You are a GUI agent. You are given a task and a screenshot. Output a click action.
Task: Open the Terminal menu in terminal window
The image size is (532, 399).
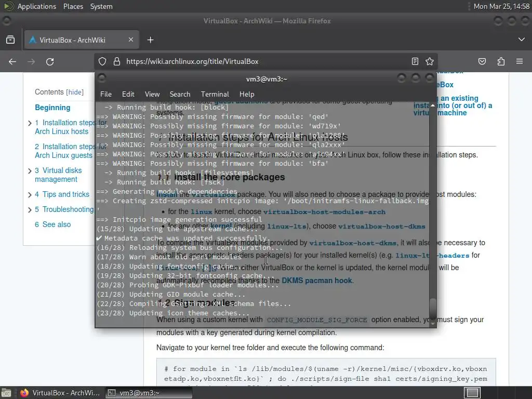pyautogui.click(x=215, y=94)
